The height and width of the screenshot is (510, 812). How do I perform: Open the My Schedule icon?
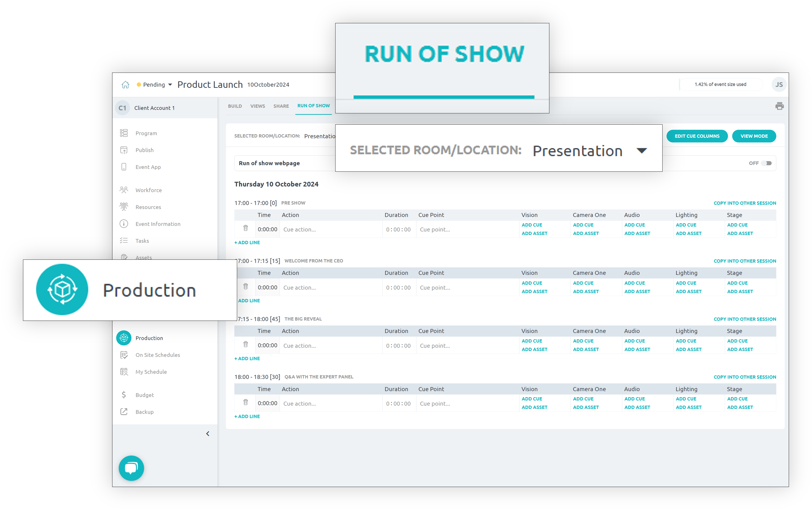(x=124, y=371)
